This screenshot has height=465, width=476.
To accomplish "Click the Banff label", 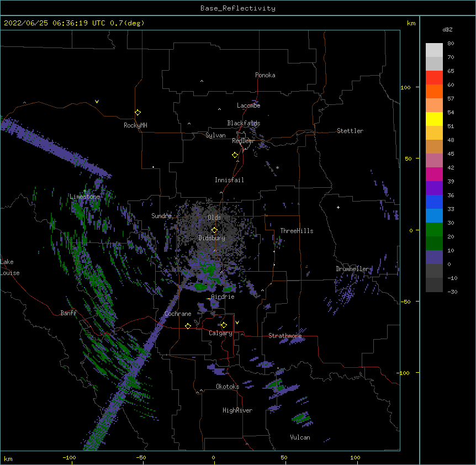I will tap(68, 313).
